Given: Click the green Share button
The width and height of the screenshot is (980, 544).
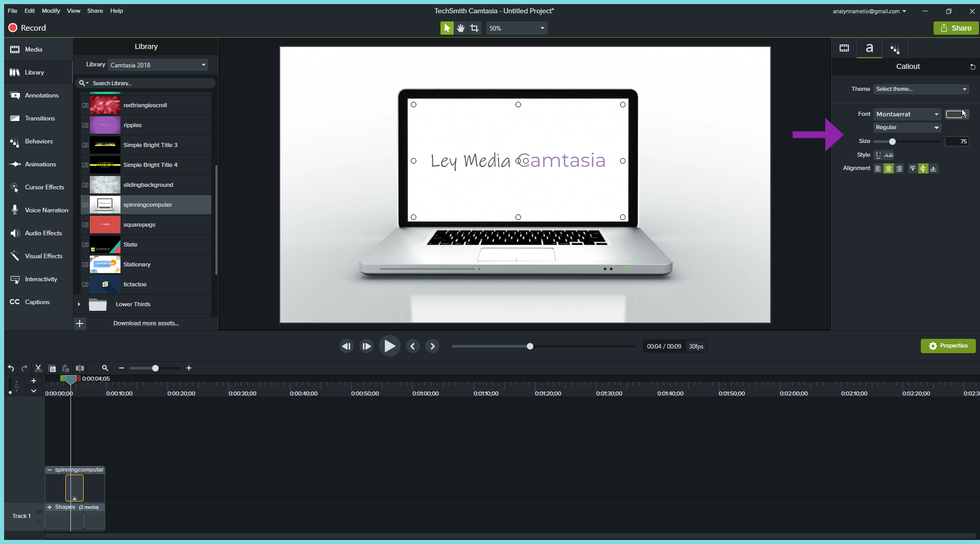Looking at the screenshot, I should (956, 28).
